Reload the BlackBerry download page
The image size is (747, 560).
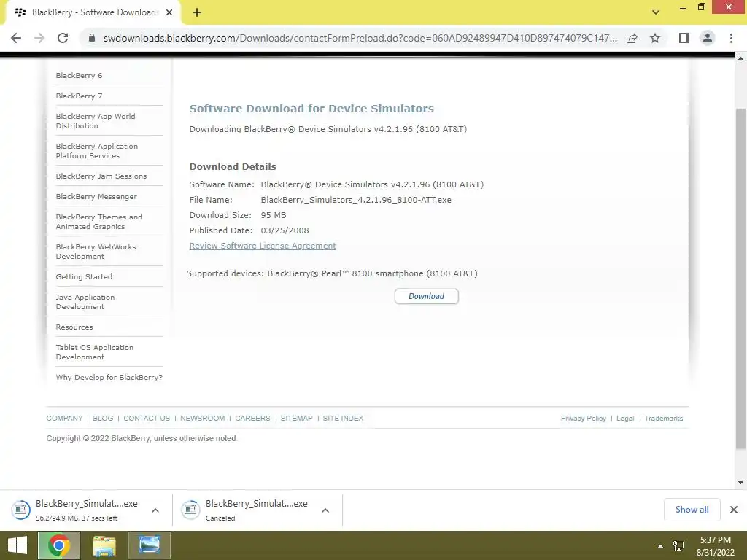point(63,38)
